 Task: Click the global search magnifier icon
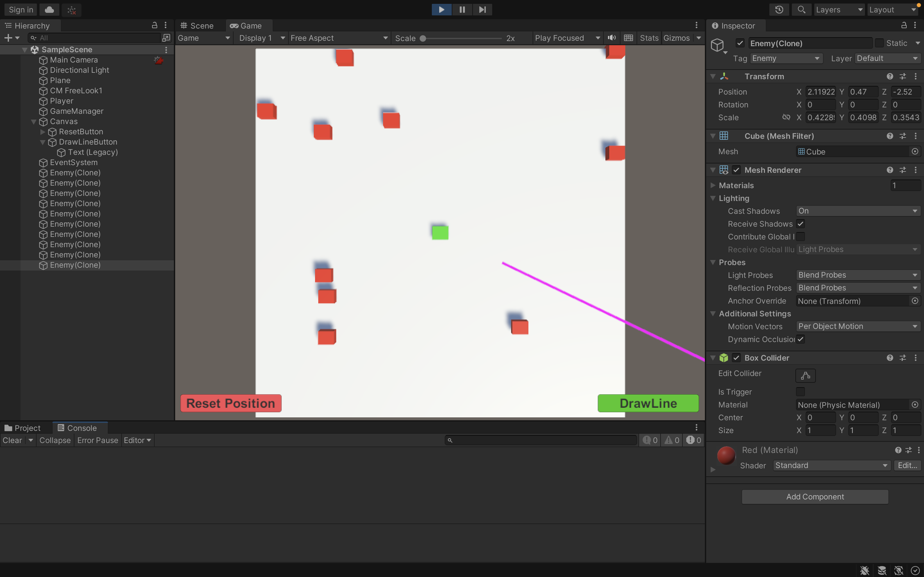[x=801, y=10]
